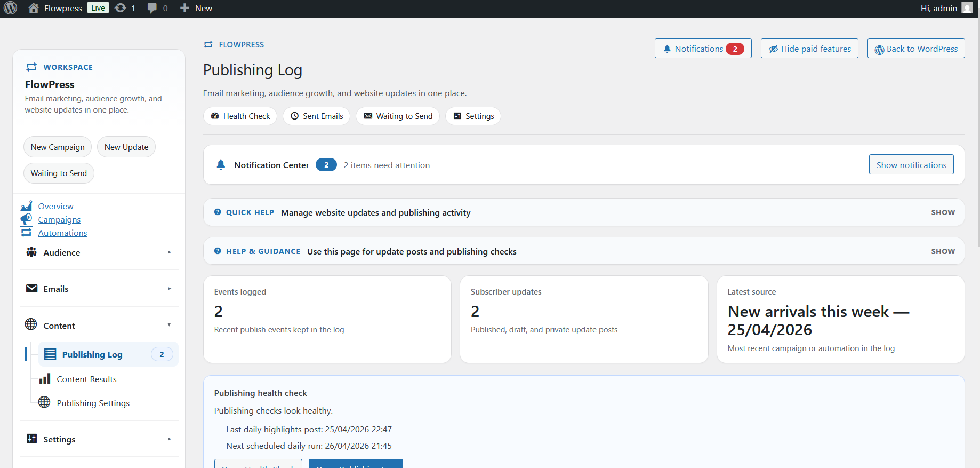980x468 pixels.
Task: Click the updates refresh icon
Action: [121, 8]
